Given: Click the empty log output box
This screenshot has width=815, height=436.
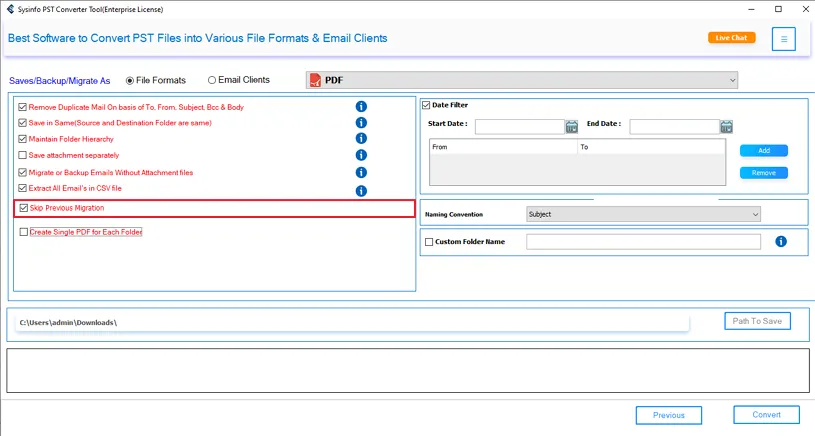Looking at the screenshot, I should 408,371.
